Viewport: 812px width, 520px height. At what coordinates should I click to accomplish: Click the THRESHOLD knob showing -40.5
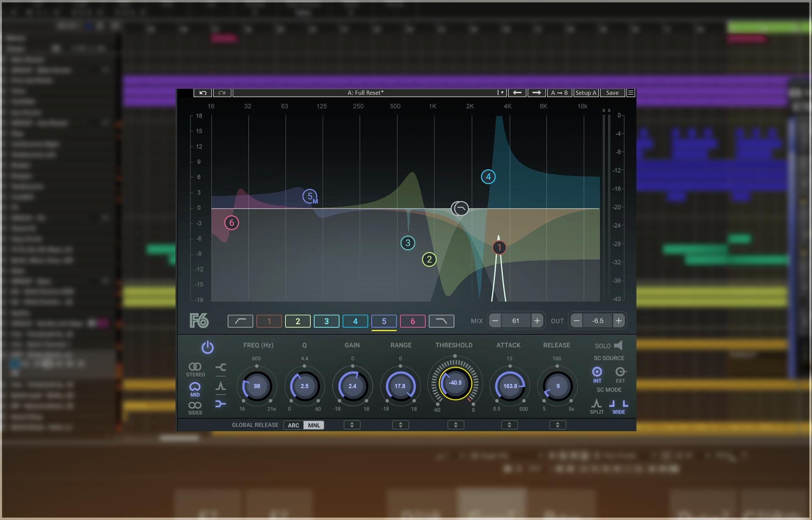[x=455, y=383]
